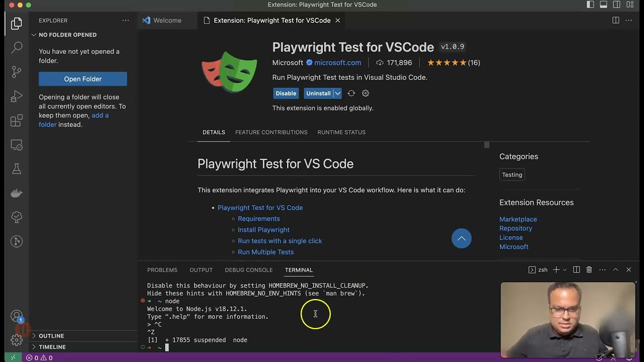Image resolution: width=644 pixels, height=362 pixels.
Task: Show errors and warnings count in status bar
Action: (x=39, y=357)
